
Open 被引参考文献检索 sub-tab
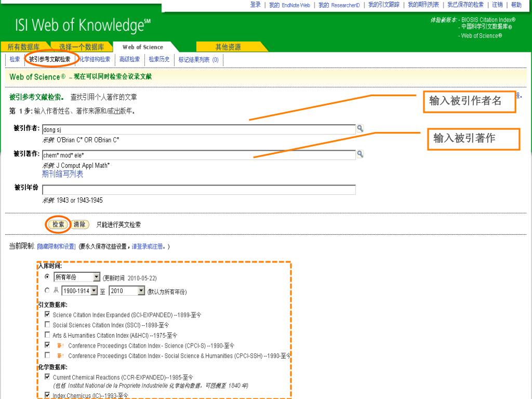[49, 59]
